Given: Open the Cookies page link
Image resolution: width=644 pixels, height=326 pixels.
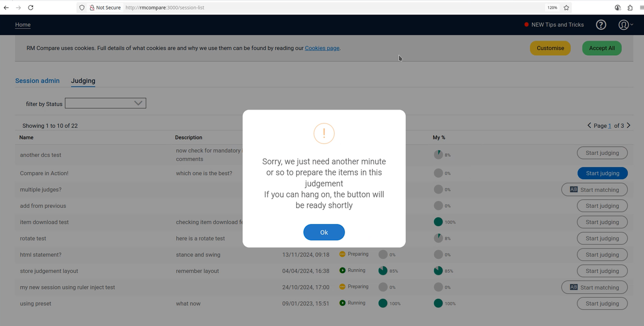Looking at the screenshot, I should coord(322,48).
